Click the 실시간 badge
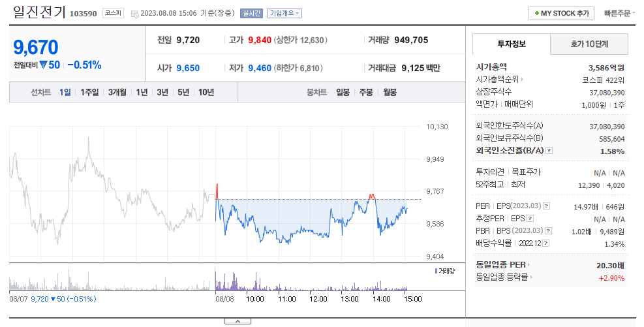644x327 pixels. click(251, 13)
